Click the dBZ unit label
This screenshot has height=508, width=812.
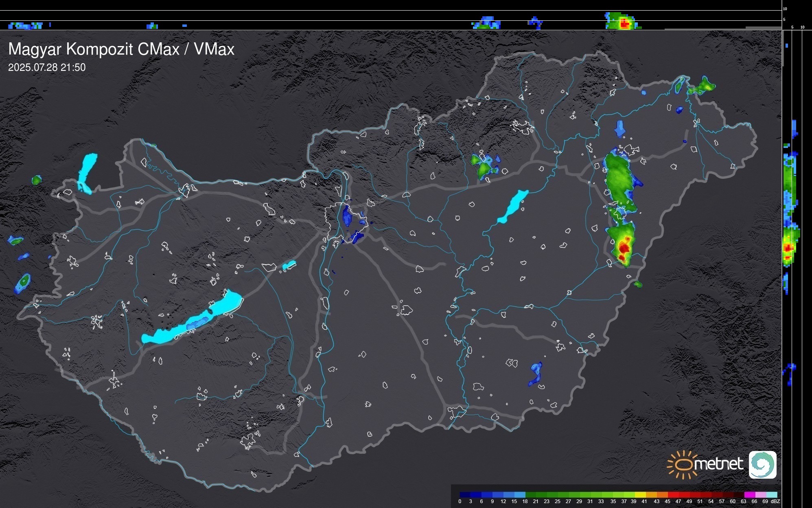775,501
